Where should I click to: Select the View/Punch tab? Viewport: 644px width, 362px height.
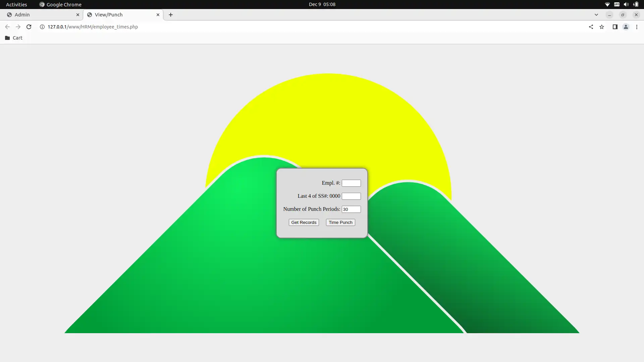pos(109,15)
